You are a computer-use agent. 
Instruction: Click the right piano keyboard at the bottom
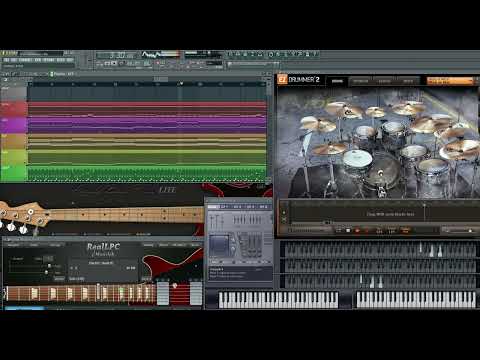pos(416,300)
